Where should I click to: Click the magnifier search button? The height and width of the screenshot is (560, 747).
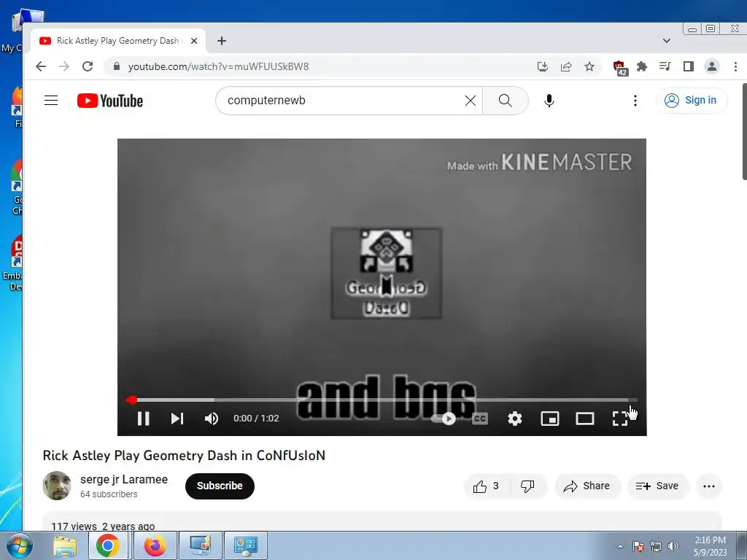click(x=506, y=101)
